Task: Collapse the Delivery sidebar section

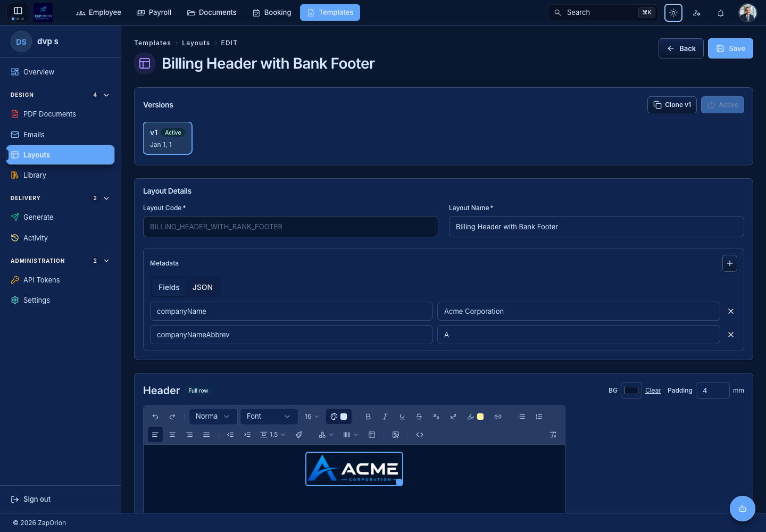Action: coord(106,198)
